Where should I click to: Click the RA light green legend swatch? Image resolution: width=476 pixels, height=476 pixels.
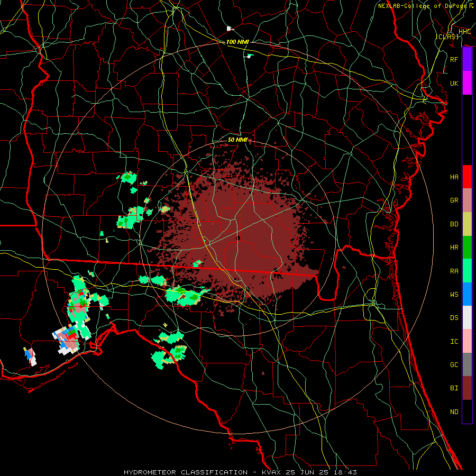467,271
